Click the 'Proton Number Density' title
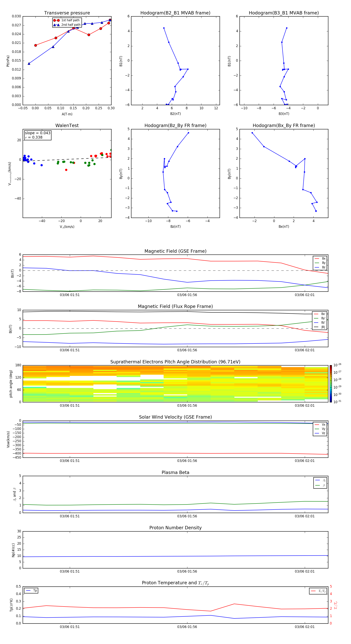 (175, 528)
